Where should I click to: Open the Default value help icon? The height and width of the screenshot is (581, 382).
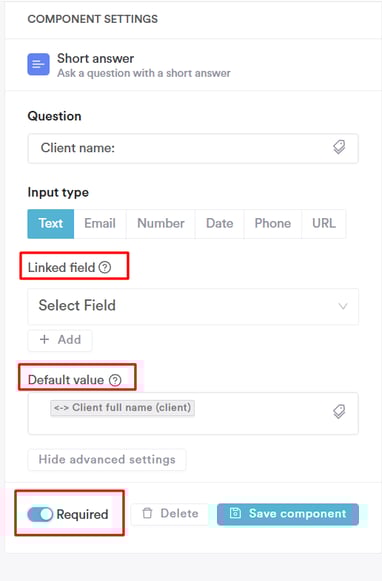click(x=115, y=380)
